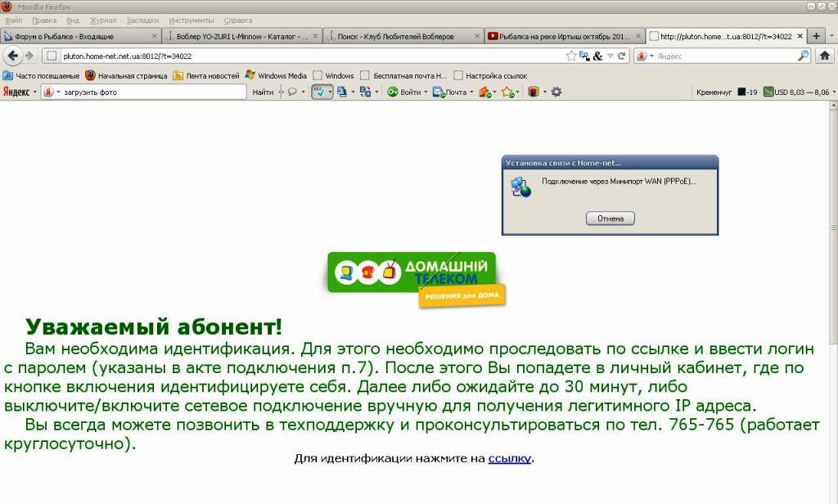838x504 pixels.
Task: Open the tab list dropdown arrow
Action: [831, 36]
